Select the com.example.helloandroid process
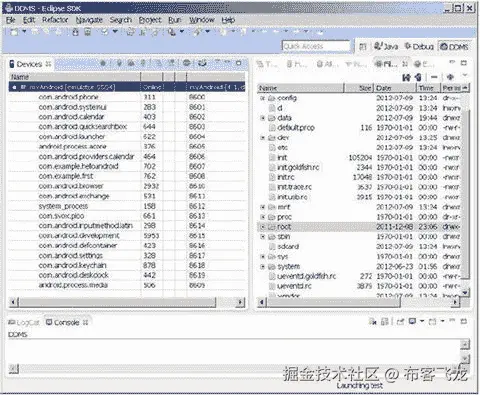The height and width of the screenshot is (395, 480). [79, 166]
